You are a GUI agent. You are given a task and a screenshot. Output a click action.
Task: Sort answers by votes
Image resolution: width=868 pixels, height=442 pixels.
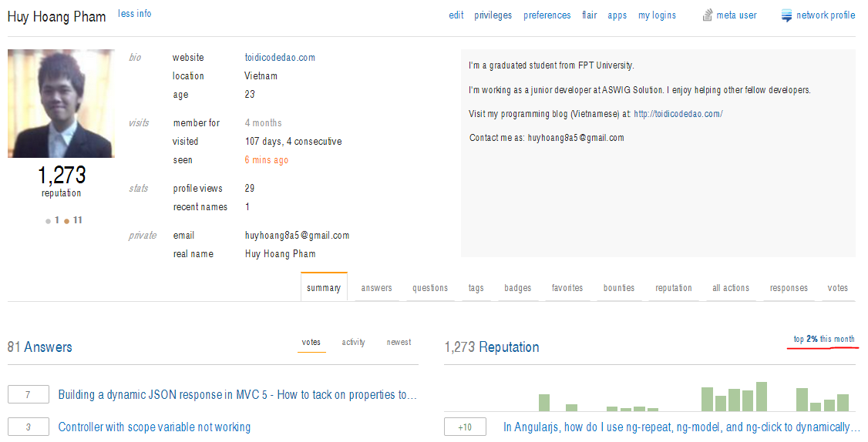tap(311, 343)
